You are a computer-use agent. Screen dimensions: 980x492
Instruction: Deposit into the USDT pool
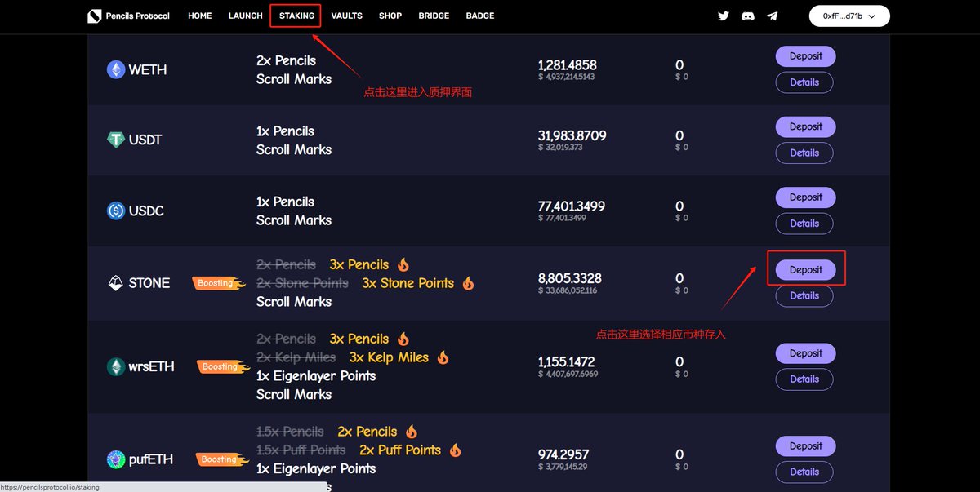point(805,126)
